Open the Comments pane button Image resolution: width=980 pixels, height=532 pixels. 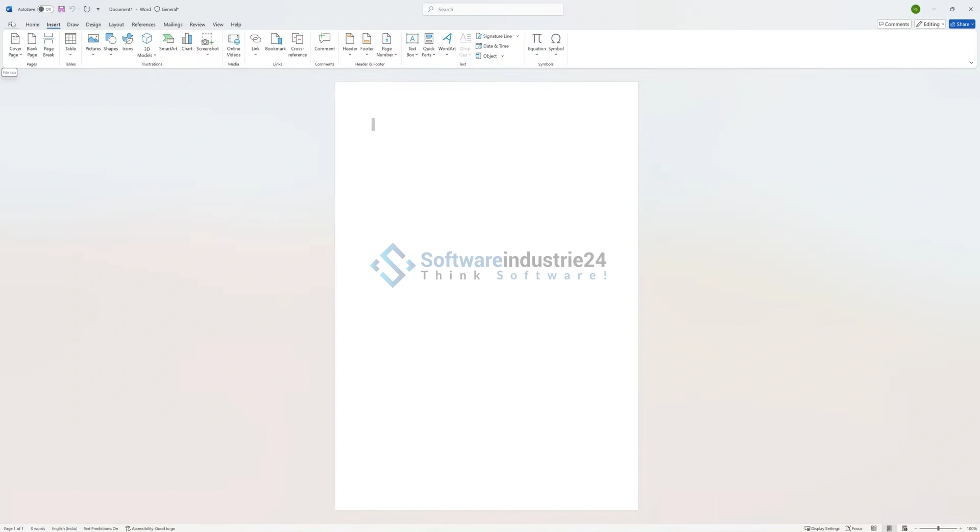pyautogui.click(x=894, y=24)
